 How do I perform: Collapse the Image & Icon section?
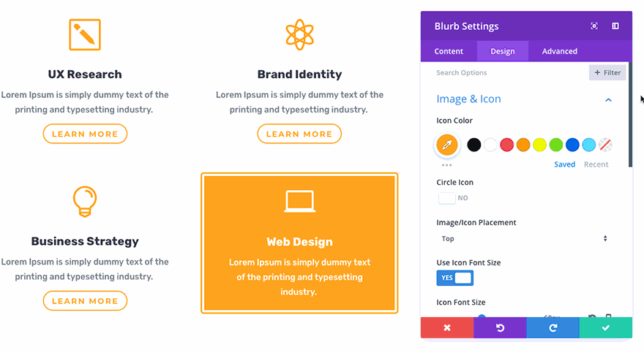click(x=608, y=99)
